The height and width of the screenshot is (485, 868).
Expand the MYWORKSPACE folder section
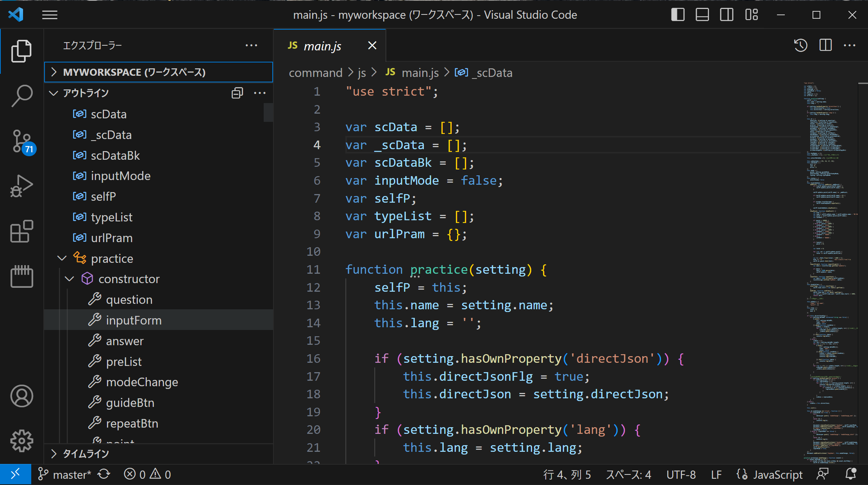tap(159, 72)
